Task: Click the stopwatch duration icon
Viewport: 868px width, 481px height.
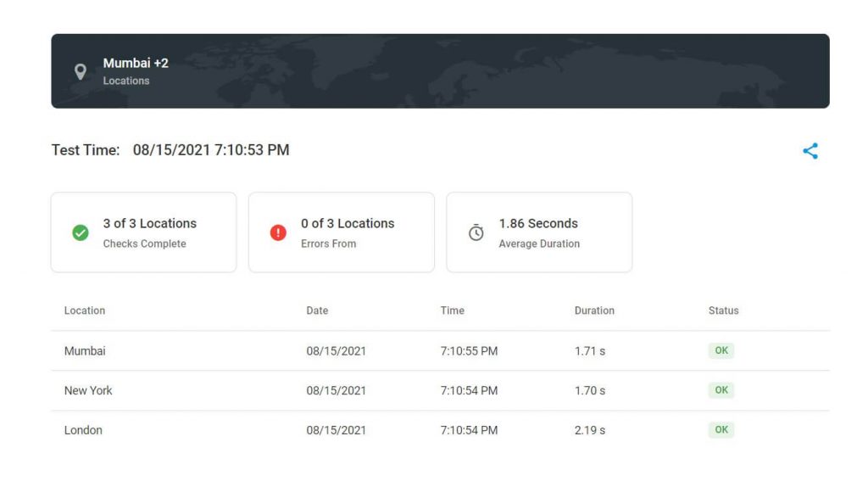Action: (x=476, y=232)
